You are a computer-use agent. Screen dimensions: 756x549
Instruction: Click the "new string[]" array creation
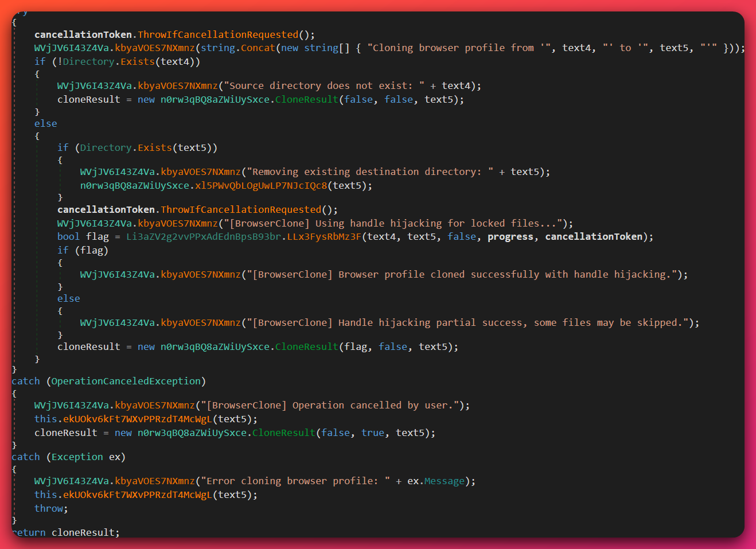click(315, 48)
